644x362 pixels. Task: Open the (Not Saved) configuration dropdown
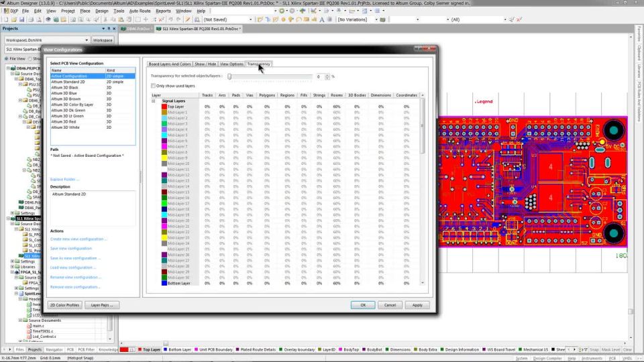tap(250, 19)
